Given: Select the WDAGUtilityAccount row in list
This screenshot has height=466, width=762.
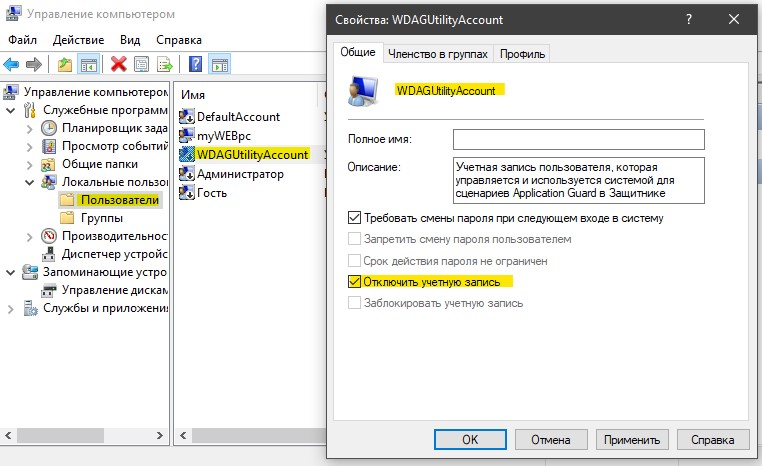Looking at the screenshot, I should (x=252, y=155).
